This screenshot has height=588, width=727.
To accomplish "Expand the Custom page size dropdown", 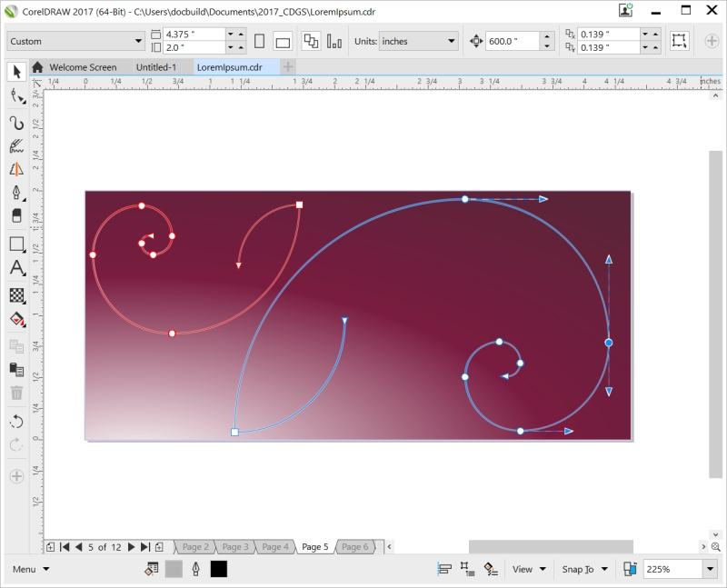I will tap(75, 41).
